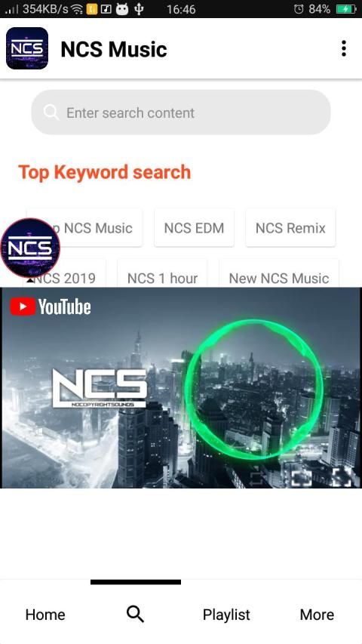
Task: Tap the Top NCS Music keyword chip
Action: click(x=97, y=228)
